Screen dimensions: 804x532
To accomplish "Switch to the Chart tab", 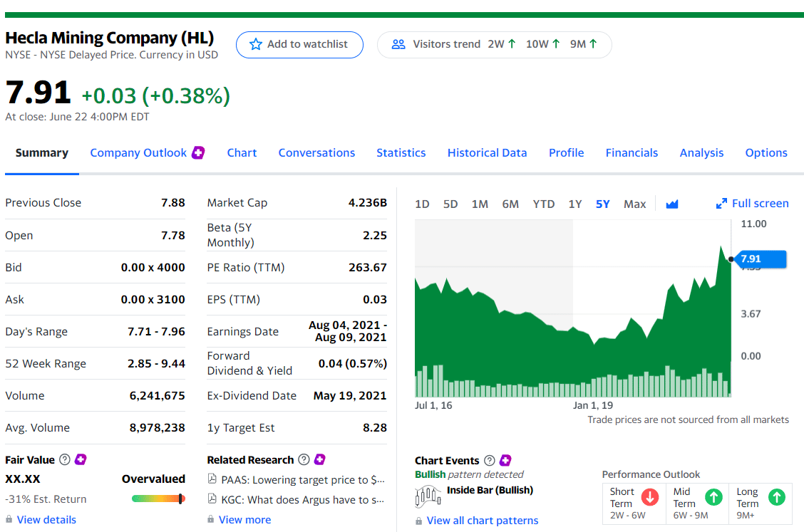I will click(242, 152).
